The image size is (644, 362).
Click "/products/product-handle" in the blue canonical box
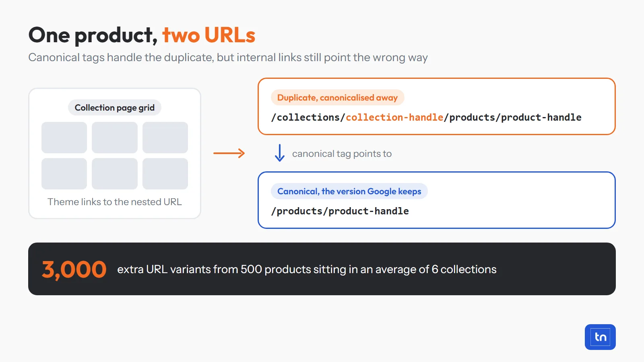tap(340, 211)
